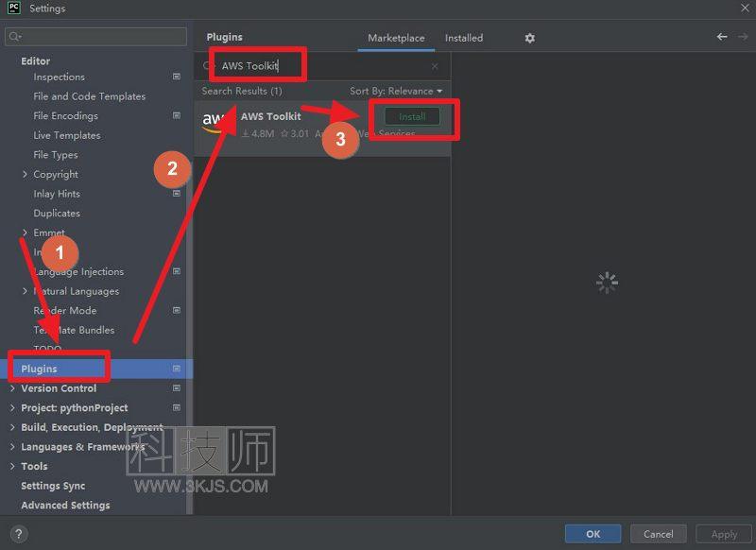This screenshot has width=756, height=550.
Task: Select File Types settings
Action: [56, 155]
